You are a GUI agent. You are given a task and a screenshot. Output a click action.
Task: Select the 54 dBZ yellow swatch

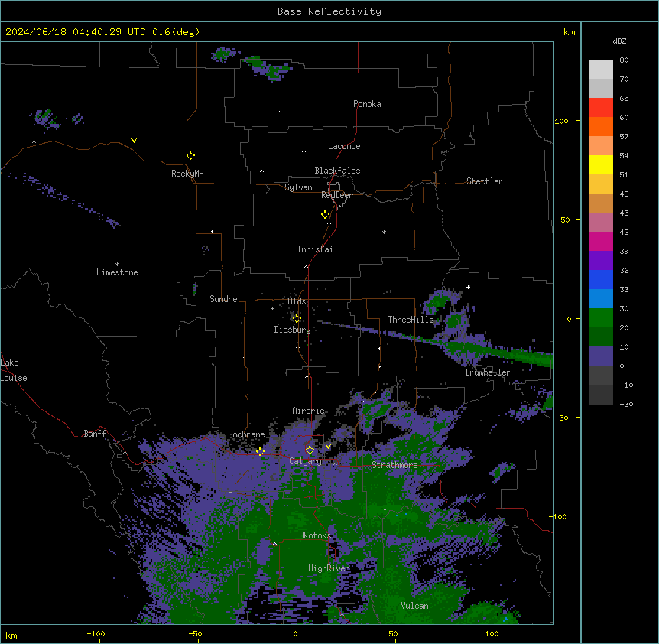coord(601,164)
